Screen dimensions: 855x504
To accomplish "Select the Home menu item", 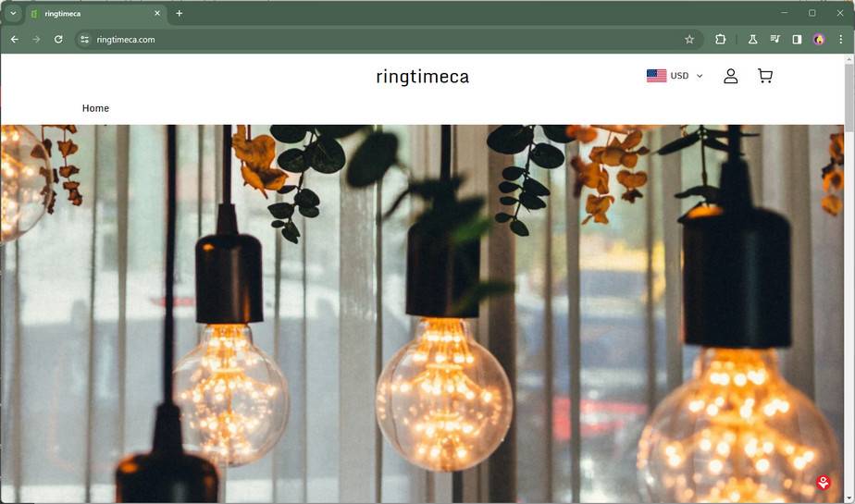I will [95, 108].
